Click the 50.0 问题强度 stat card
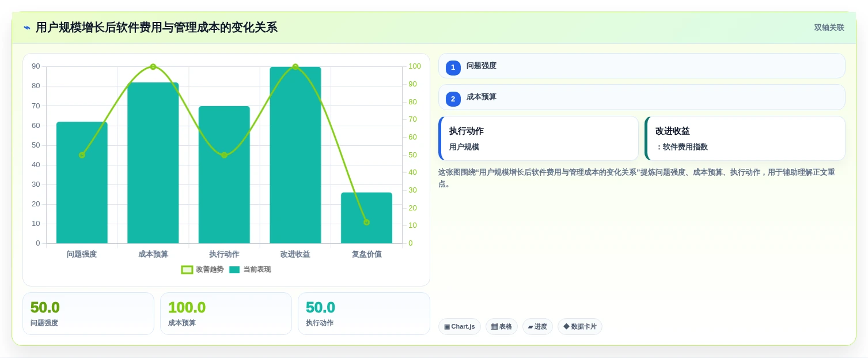 click(x=88, y=314)
